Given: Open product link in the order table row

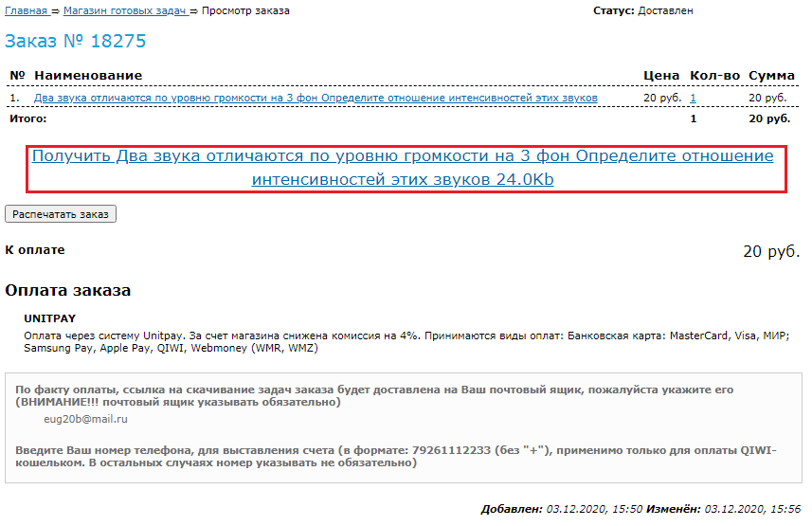Looking at the screenshot, I should click(x=316, y=98).
